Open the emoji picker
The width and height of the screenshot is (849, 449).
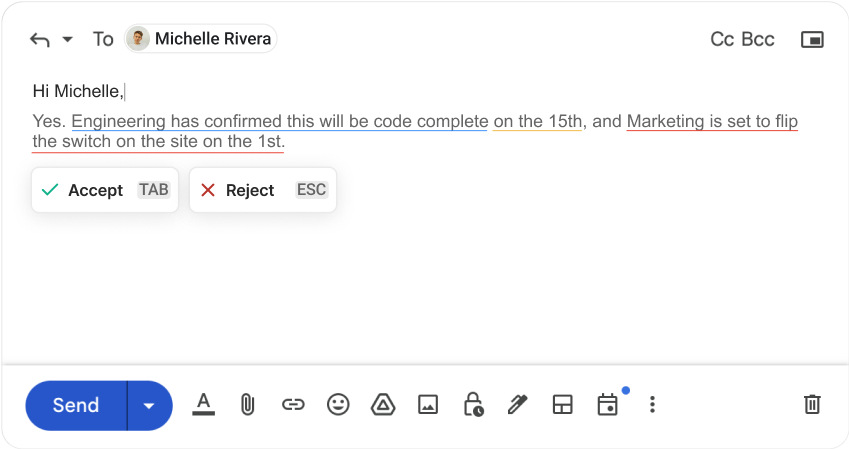point(338,405)
